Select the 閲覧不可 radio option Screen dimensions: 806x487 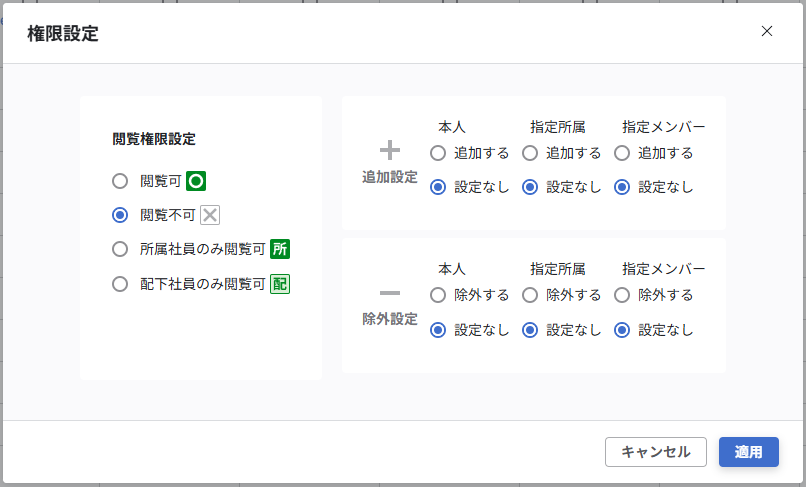(120, 215)
